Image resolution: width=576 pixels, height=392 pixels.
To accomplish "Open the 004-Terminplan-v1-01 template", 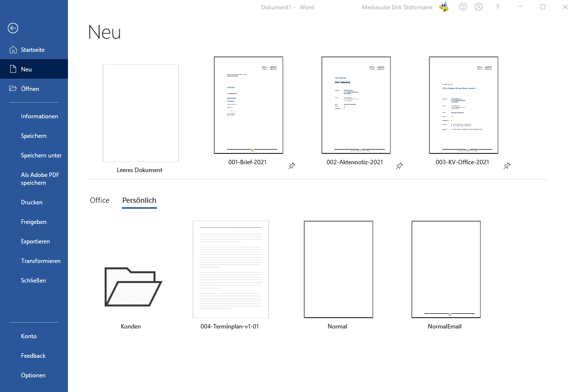I will (x=230, y=269).
